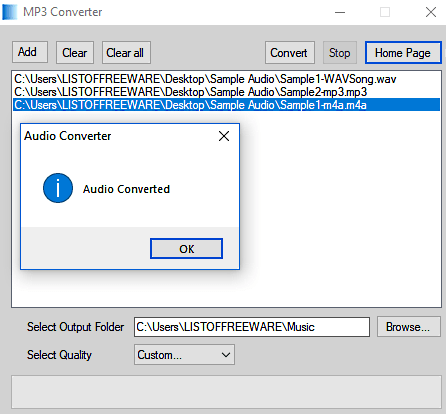Close the Audio Converter dialog

[224, 136]
